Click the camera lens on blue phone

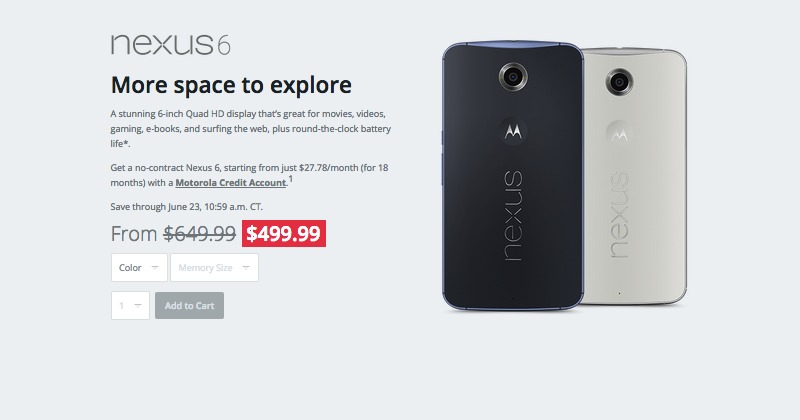513,77
